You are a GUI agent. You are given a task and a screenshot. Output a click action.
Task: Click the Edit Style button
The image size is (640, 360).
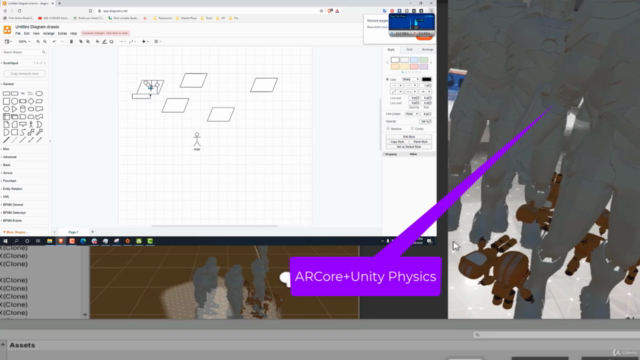pos(409,137)
